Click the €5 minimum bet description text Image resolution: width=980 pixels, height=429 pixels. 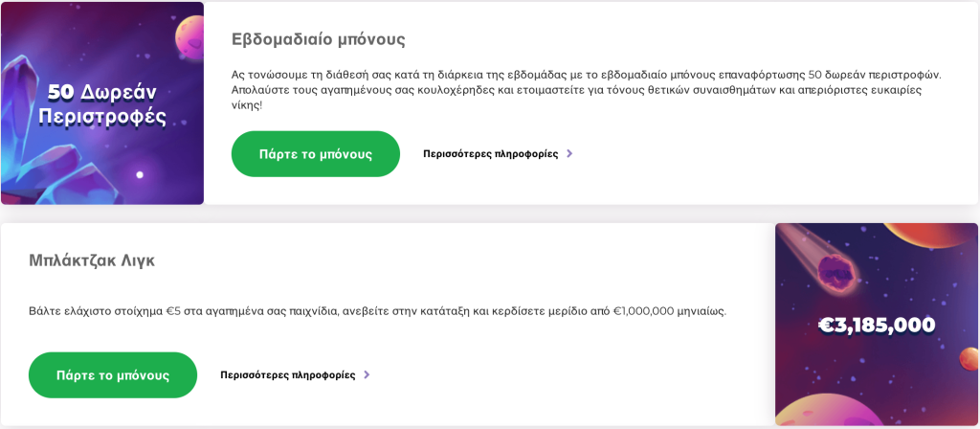click(377, 311)
